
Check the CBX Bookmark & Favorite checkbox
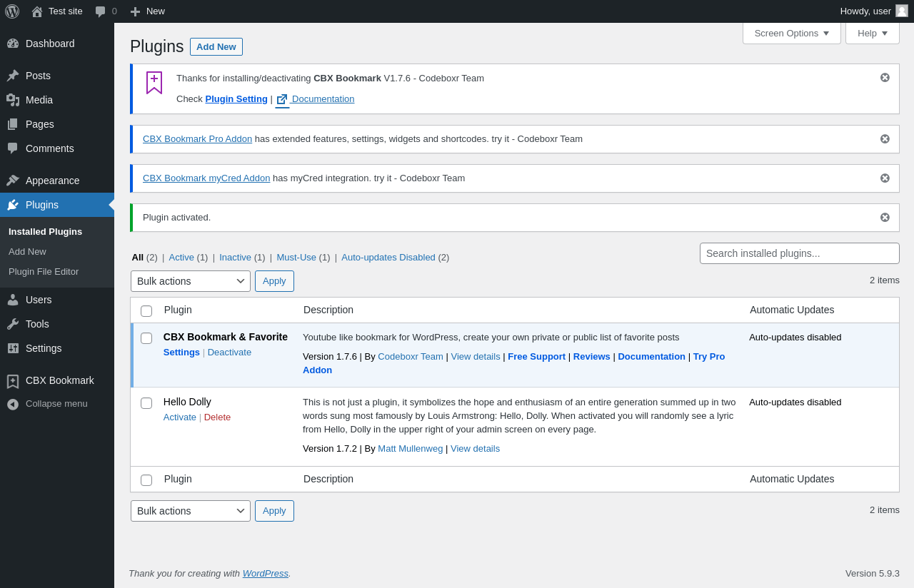[146, 338]
